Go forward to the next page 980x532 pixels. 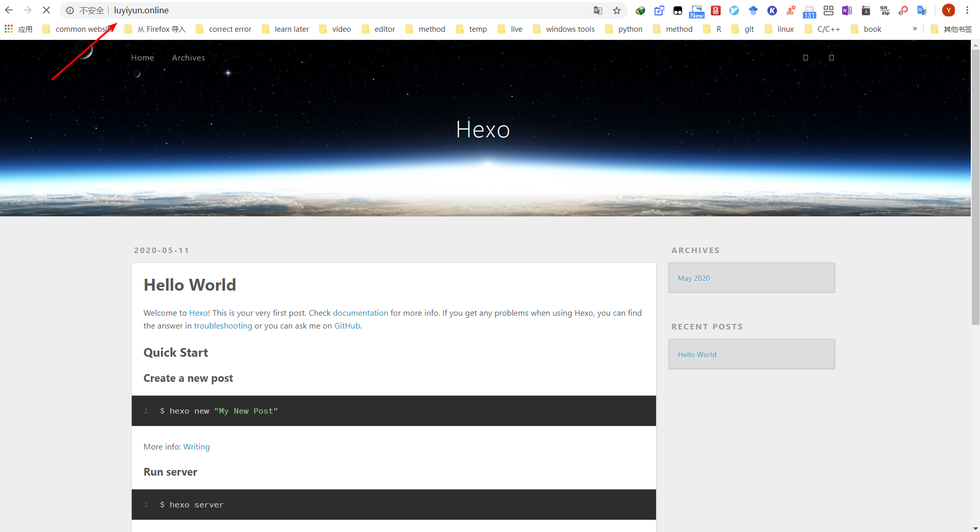(28, 10)
